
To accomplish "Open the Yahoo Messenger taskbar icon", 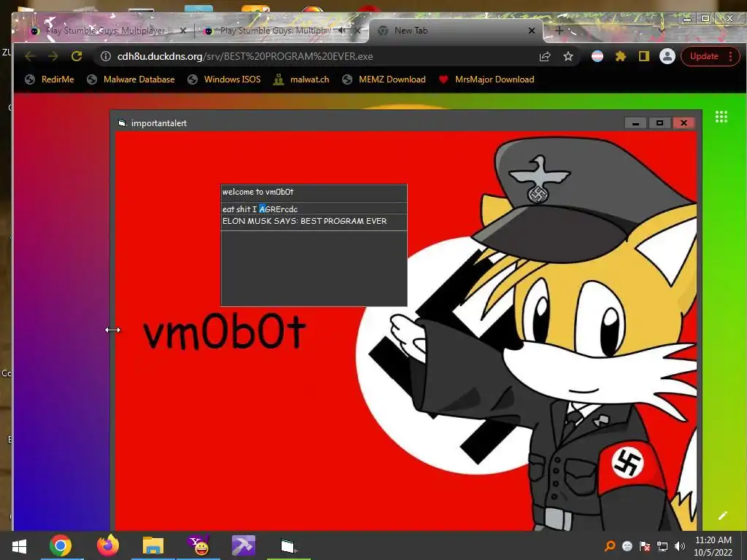I will pyautogui.click(x=198, y=545).
